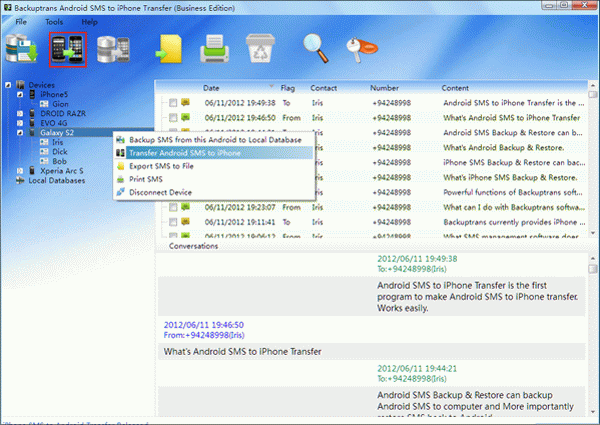Open the File menu

21,22
